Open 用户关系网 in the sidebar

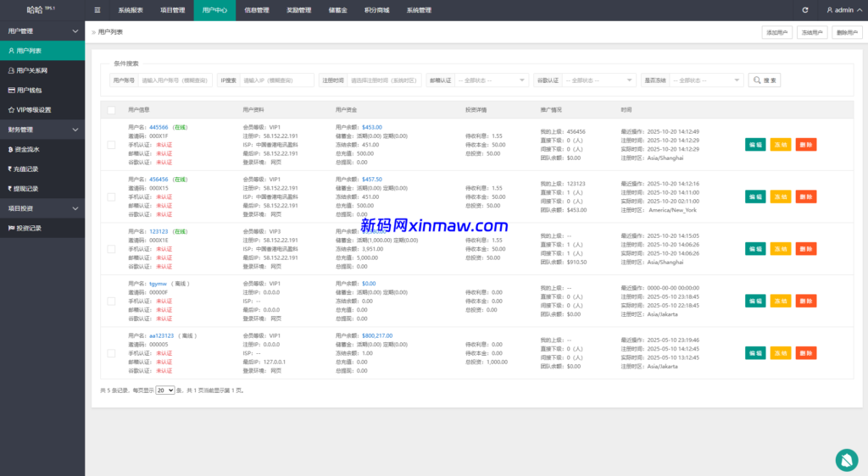[x=42, y=70]
